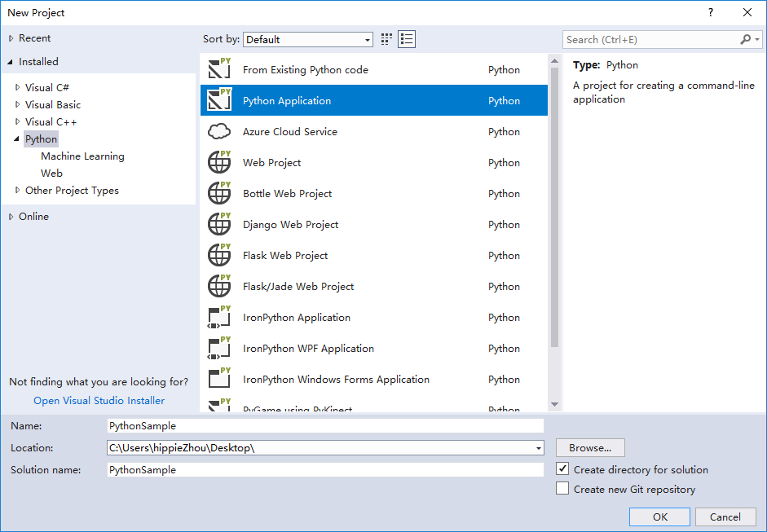The height and width of the screenshot is (532, 767).
Task: Expand the Visual Basic node
Action: pos(18,104)
